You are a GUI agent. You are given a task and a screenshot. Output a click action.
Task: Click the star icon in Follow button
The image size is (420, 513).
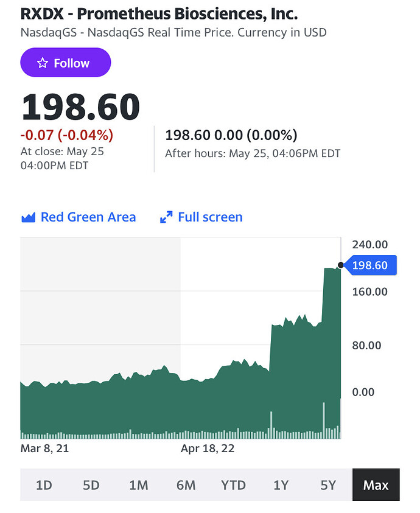[x=43, y=63]
